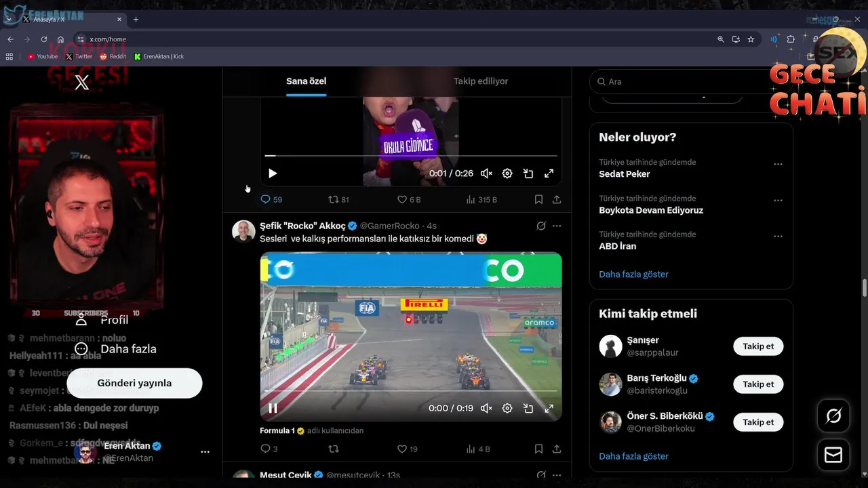The image size is (868, 488).
Task: Show more trends under 'Neler oluyor?'
Action: [633, 274]
